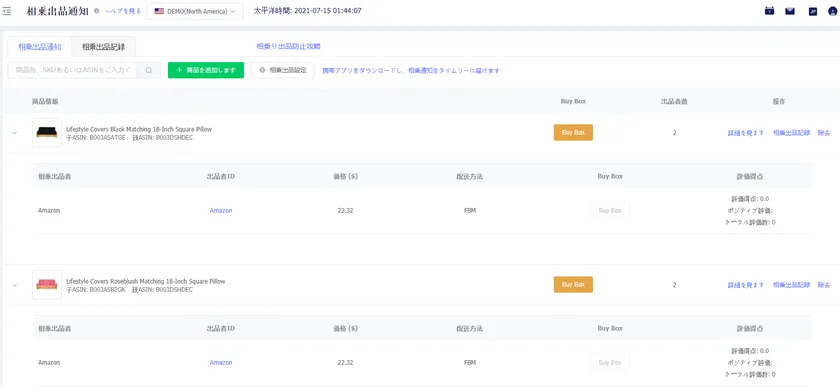
Task: Click the product search input field
Action: coord(72,70)
